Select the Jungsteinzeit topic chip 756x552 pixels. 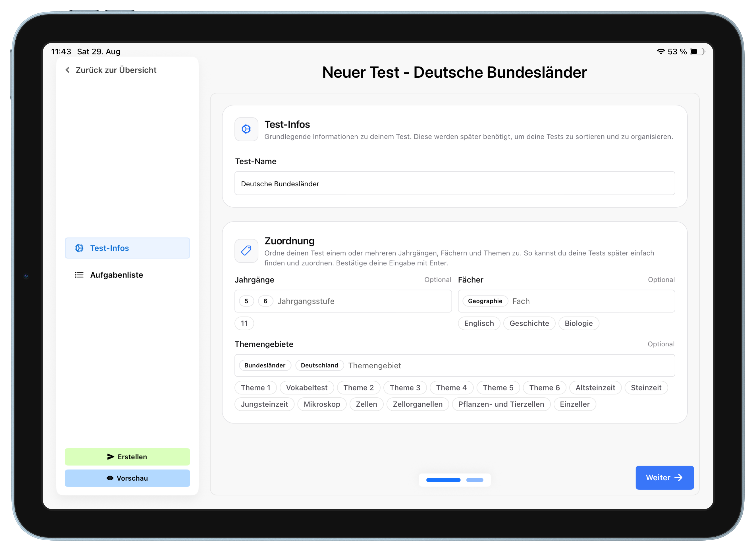point(264,404)
